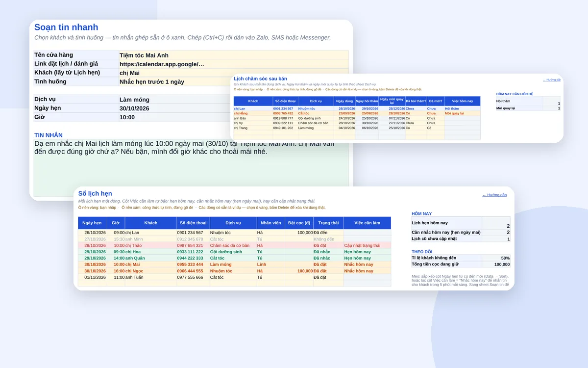Select the Không đến status in anh Minh's row

(328, 239)
